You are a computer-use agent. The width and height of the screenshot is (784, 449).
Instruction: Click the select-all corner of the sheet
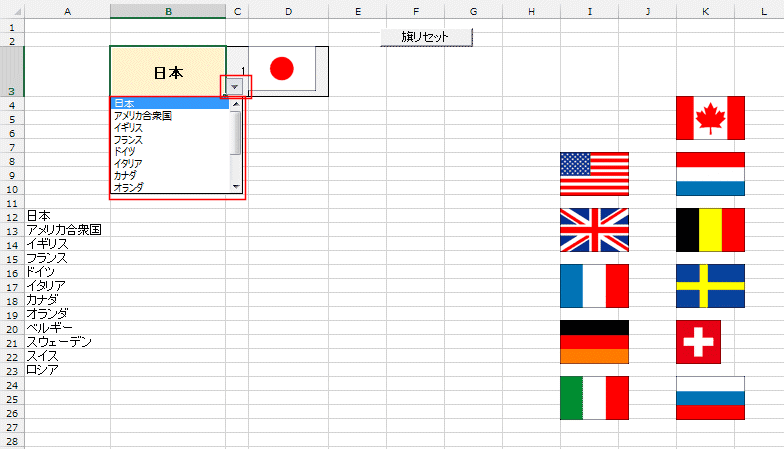pyautogui.click(x=12, y=12)
